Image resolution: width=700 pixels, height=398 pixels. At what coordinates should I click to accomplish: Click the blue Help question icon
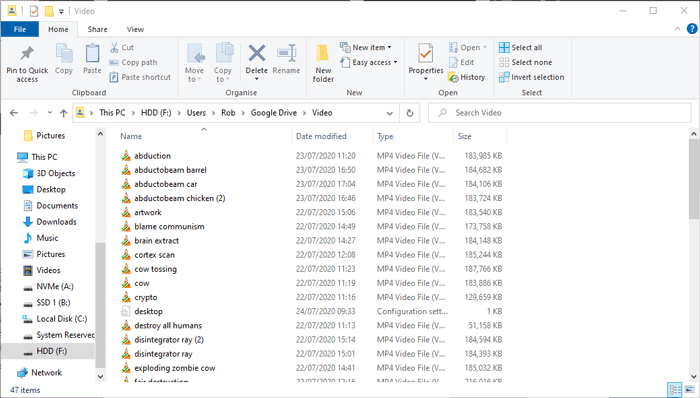click(692, 29)
